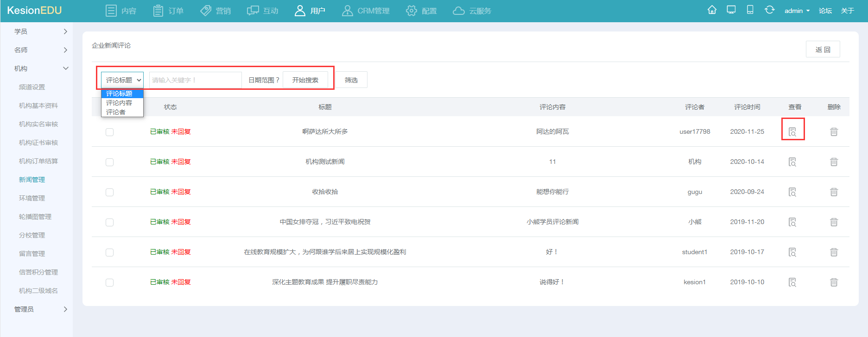Open 信誉积分管理 in sidebar
Image resolution: width=868 pixels, height=337 pixels.
click(38, 272)
